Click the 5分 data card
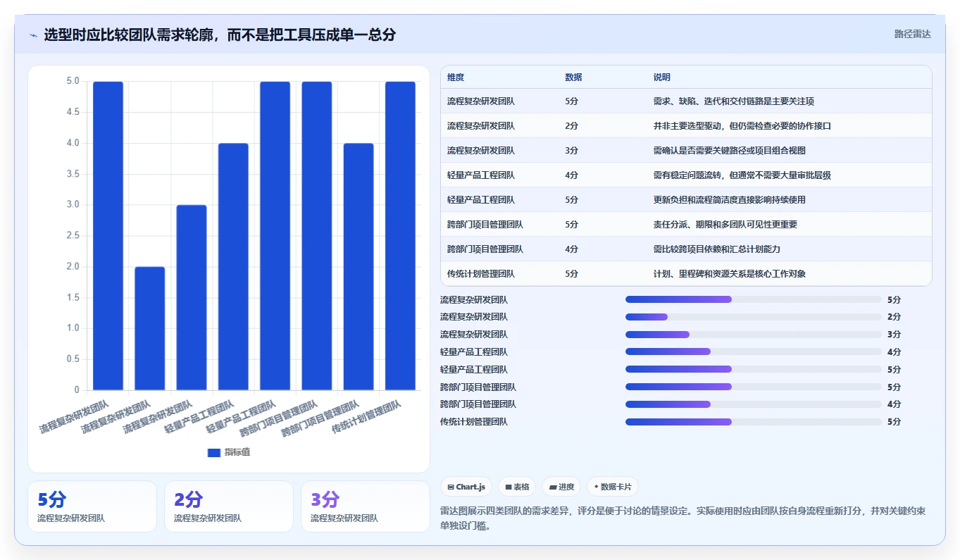 click(92, 506)
